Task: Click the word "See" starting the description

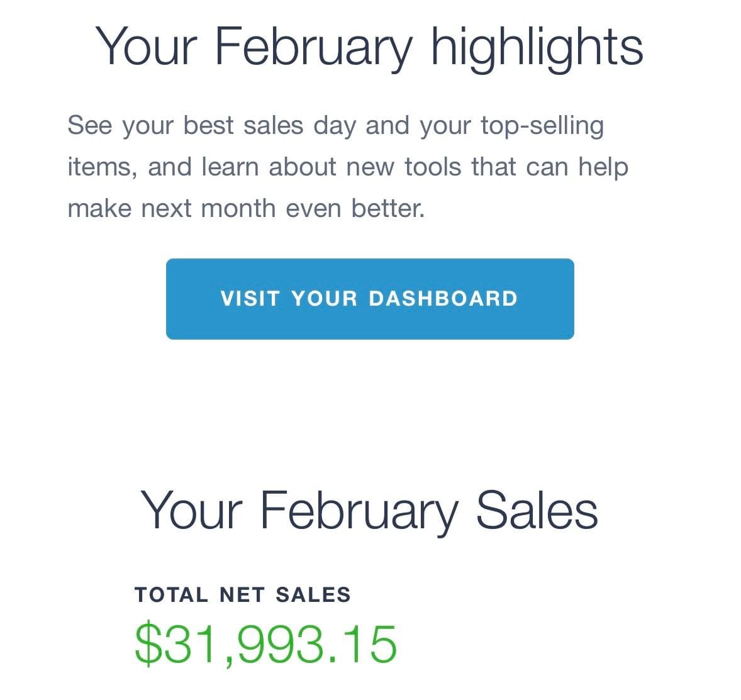Action: tap(89, 126)
